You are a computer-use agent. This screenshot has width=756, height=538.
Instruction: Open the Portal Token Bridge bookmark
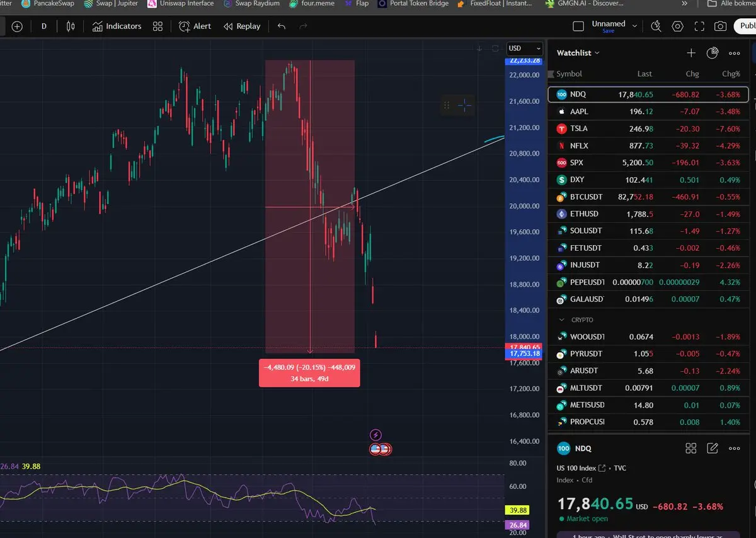pyautogui.click(x=413, y=3)
